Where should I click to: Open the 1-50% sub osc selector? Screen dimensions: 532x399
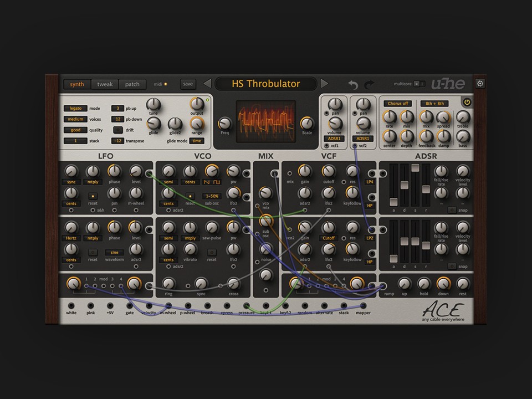(x=212, y=196)
